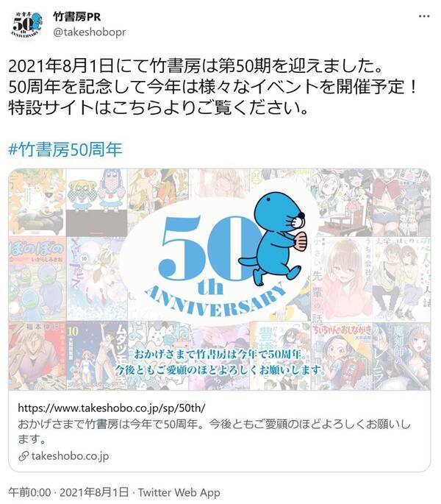This screenshot has height=504, width=441.
Task: Click the Twitter Web App source label
Action: (x=179, y=492)
